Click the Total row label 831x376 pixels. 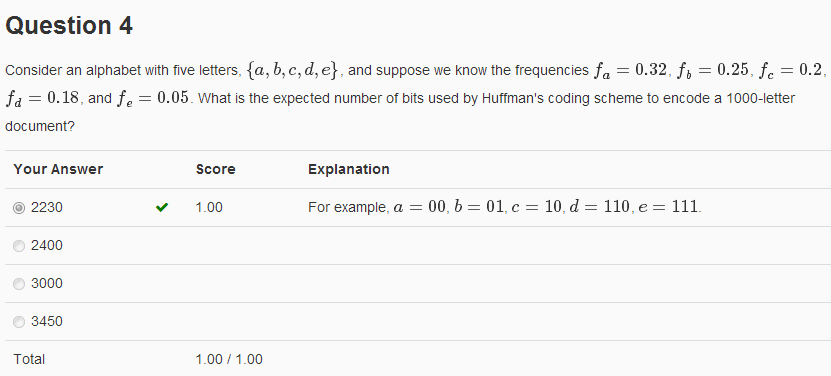pyautogui.click(x=29, y=359)
